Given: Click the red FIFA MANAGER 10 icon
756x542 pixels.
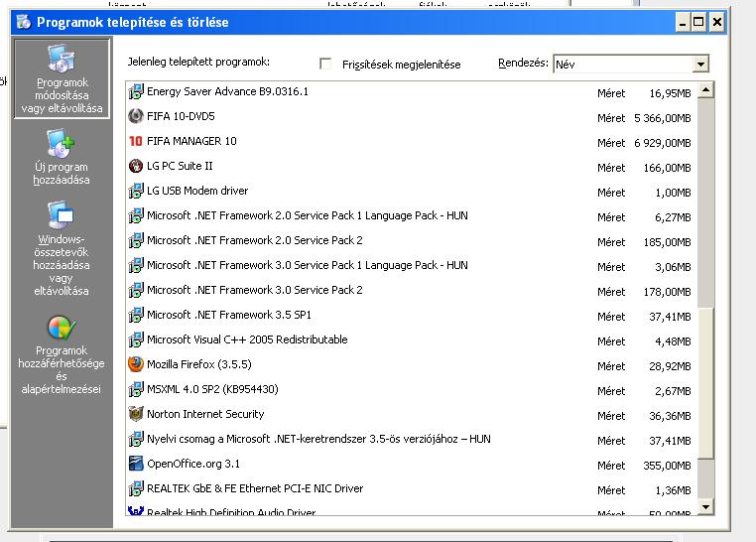Looking at the screenshot, I should click(136, 141).
